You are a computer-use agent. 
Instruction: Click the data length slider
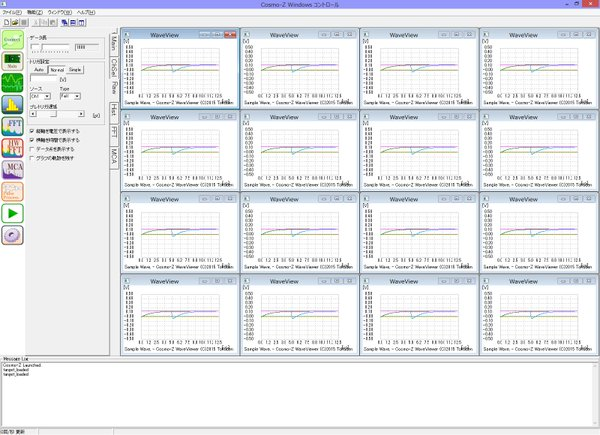[50, 47]
